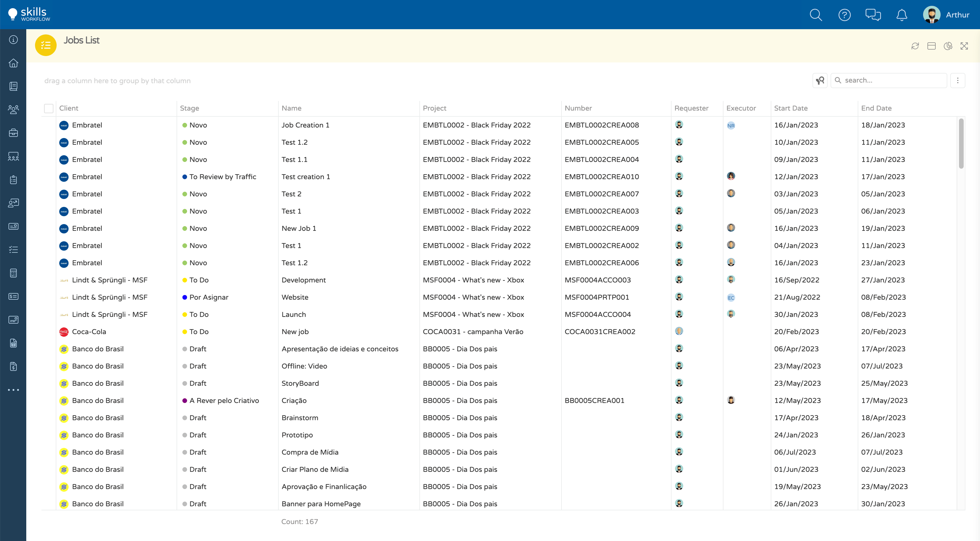The image size is (980, 541).
Task: Open the pie chart view icon
Action: pyautogui.click(x=948, y=46)
